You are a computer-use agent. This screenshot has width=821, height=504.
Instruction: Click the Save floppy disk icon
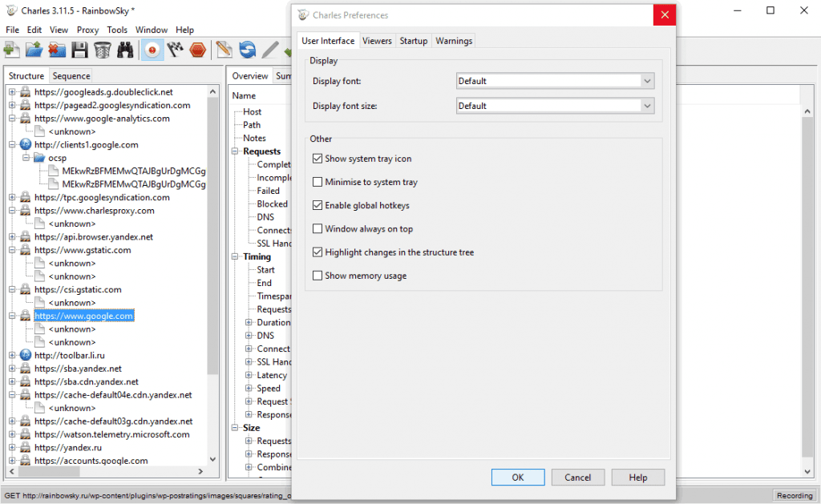79,50
